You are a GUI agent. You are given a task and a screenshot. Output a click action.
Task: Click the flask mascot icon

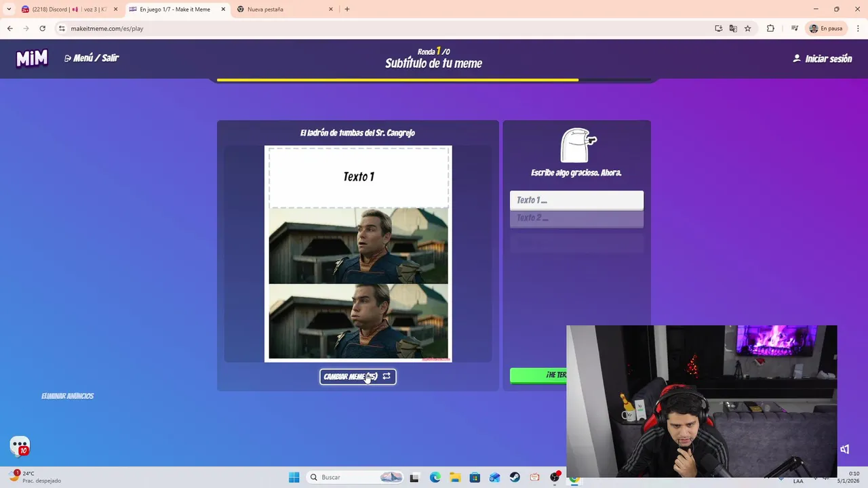(x=577, y=145)
